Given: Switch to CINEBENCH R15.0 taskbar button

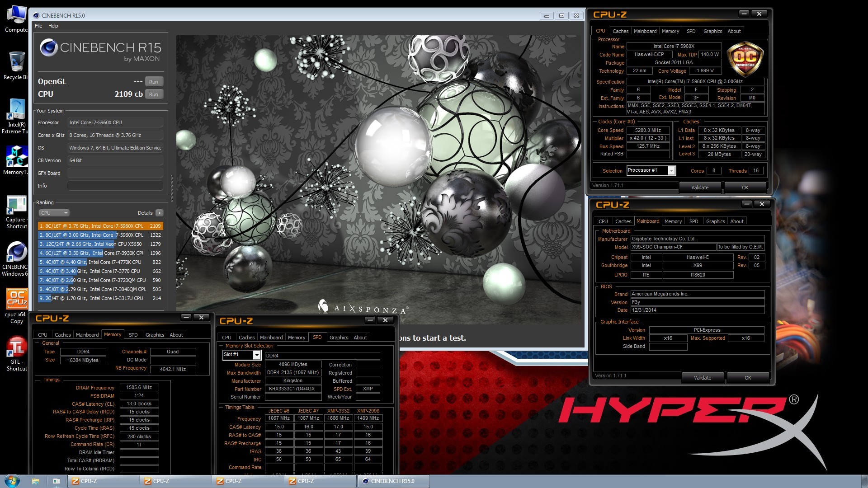Looking at the screenshot, I should pyautogui.click(x=393, y=481).
